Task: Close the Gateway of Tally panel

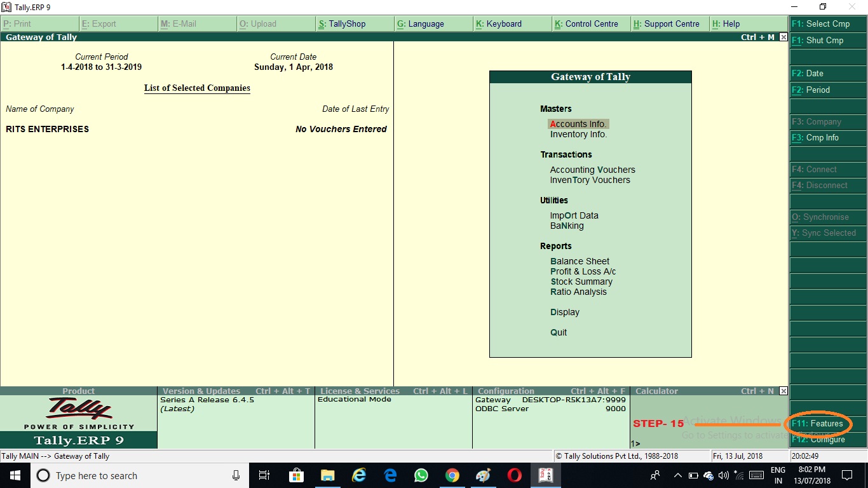Action: [x=783, y=37]
